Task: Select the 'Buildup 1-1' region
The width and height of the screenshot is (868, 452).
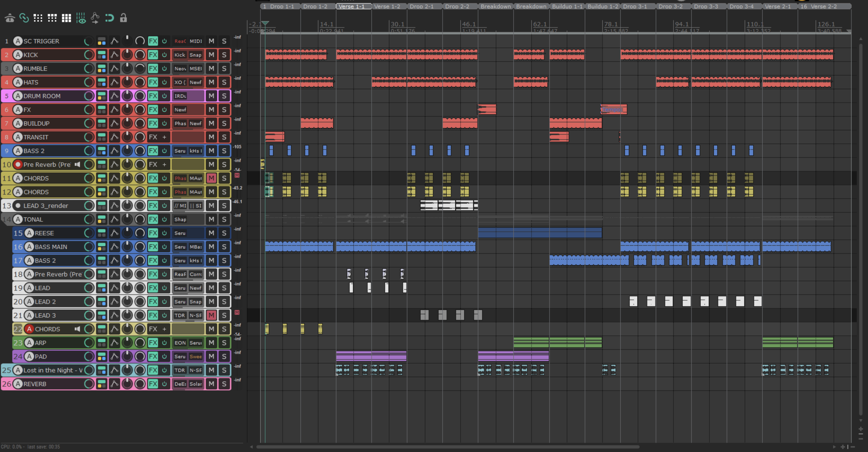Action: (x=567, y=6)
